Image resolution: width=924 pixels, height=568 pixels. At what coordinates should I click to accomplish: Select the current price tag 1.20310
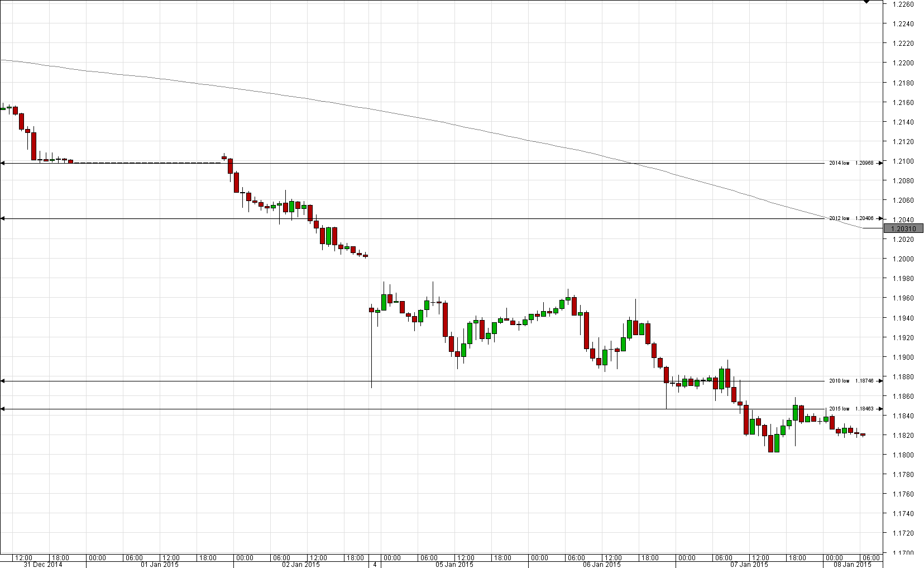point(903,228)
